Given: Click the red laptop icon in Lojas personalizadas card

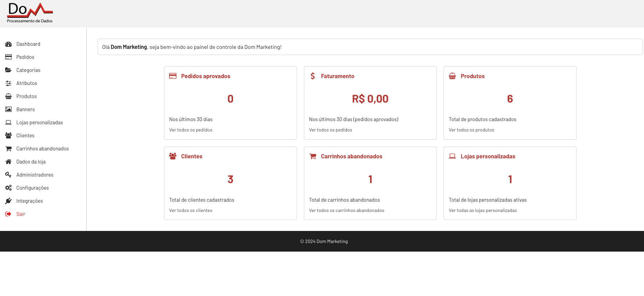Looking at the screenshot, I should coord(452,156).
